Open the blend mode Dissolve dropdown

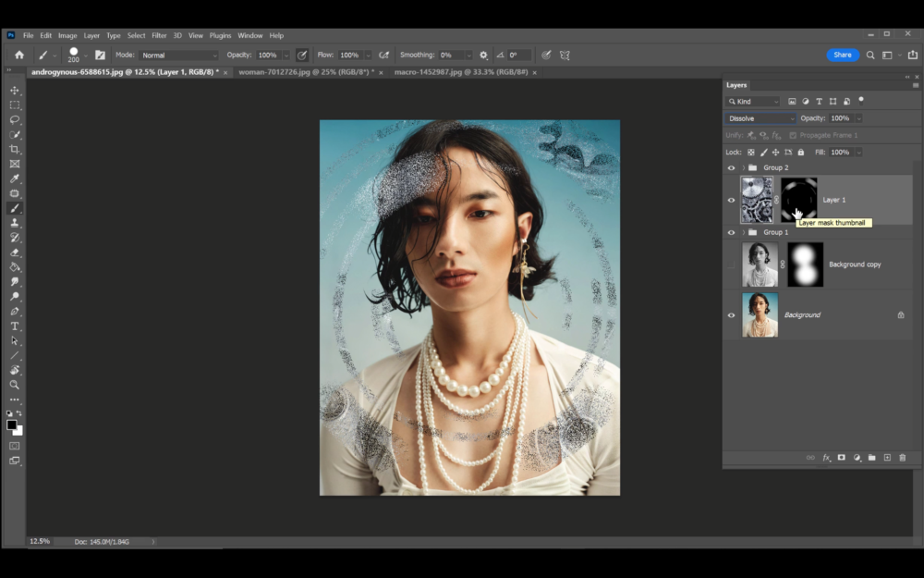tap(760, 118)
